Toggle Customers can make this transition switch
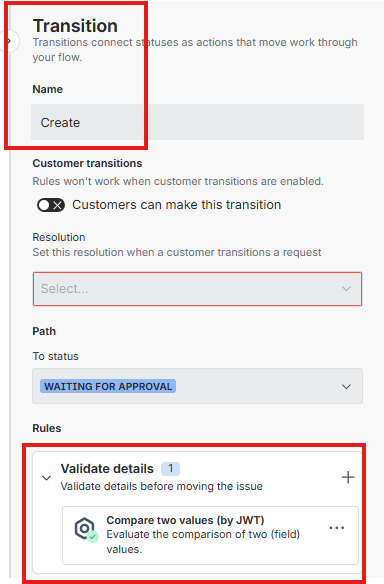Viewport: 384px width, 584px height. click(51, 205)
